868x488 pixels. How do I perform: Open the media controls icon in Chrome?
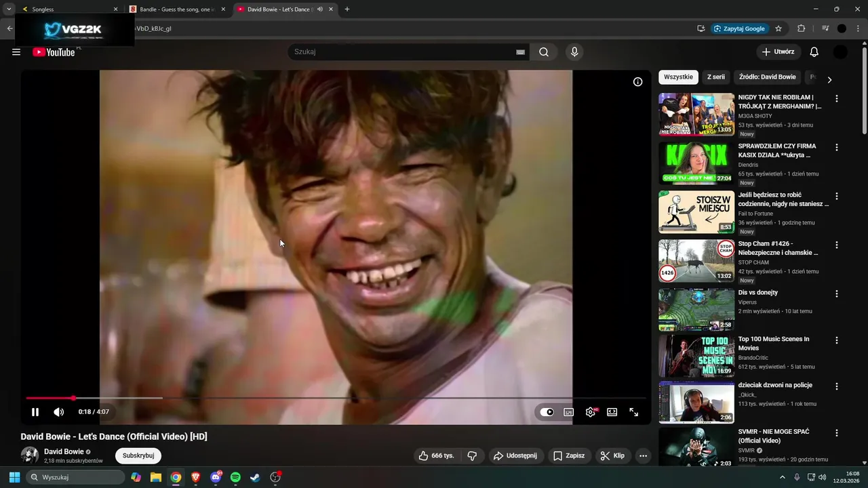(x=825, y=28)
